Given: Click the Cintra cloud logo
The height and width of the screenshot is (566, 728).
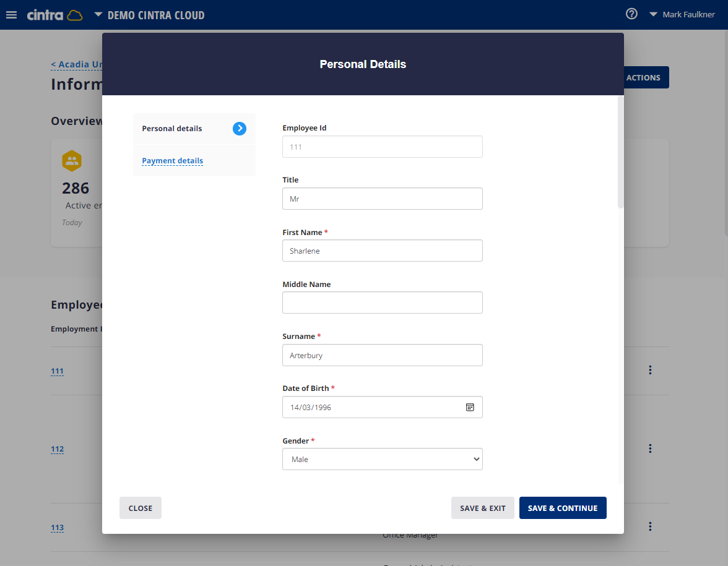Looking at the screenshot, I should [54, 15].
